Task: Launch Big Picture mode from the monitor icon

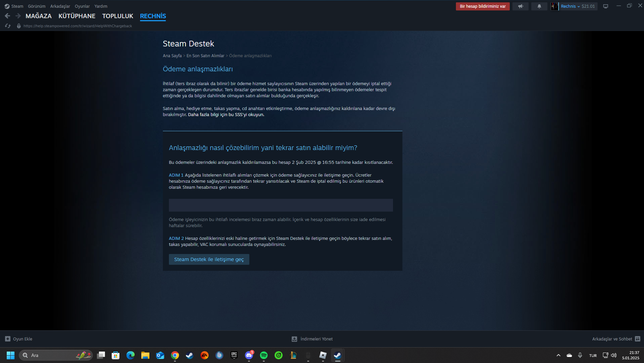Action: tap(606, 6)
